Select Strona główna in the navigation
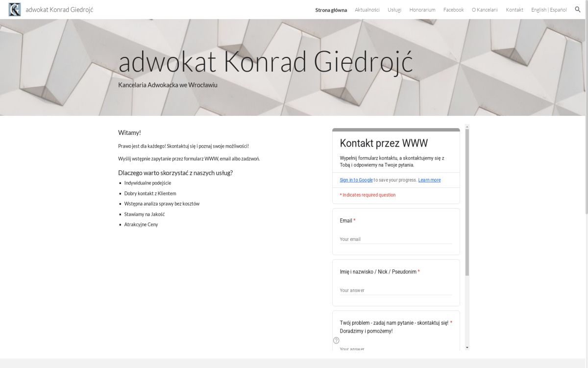Screen dimensions: 588x368 click(331, 10)
